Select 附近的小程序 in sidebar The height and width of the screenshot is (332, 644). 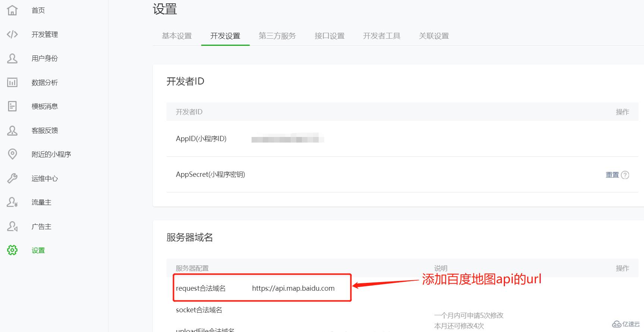[51, 154]
